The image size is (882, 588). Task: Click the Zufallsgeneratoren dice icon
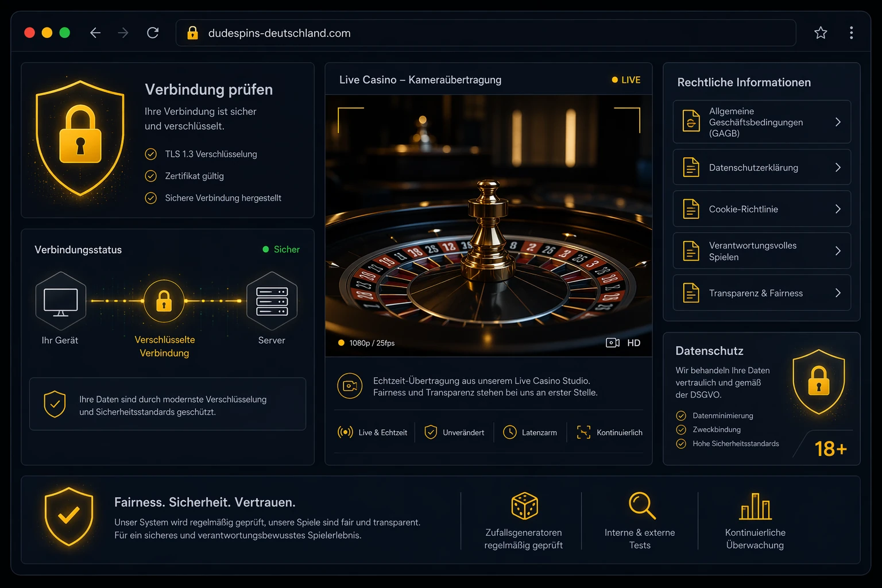point(524,506)
